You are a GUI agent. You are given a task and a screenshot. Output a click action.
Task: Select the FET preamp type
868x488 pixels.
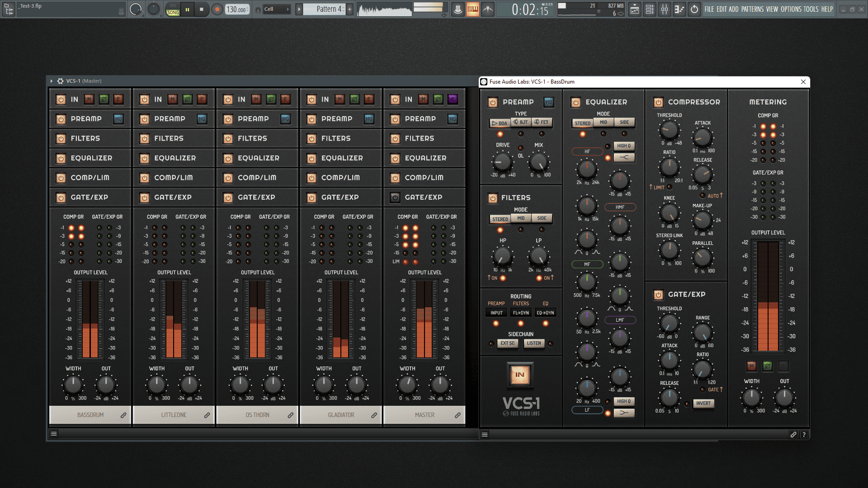tap(542, 122)
